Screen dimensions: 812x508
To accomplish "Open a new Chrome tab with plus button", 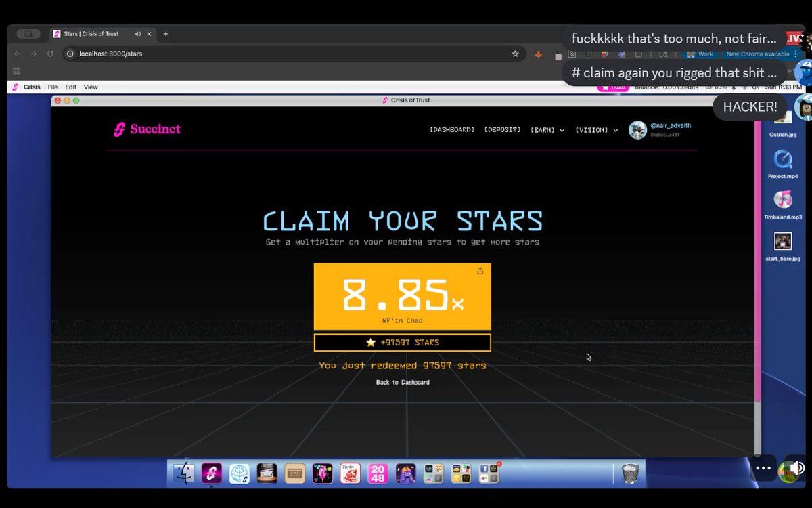I will pyautogui.click(x=166, y=34).
